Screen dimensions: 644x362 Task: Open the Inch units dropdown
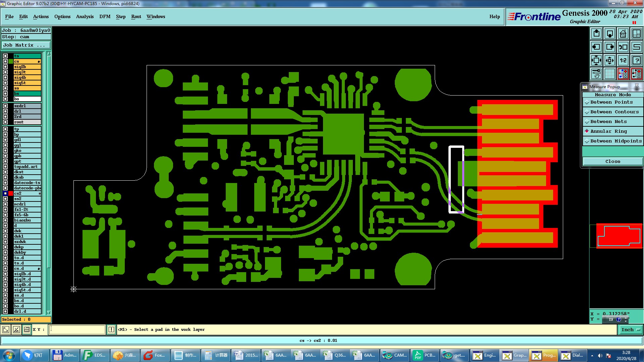631,330
